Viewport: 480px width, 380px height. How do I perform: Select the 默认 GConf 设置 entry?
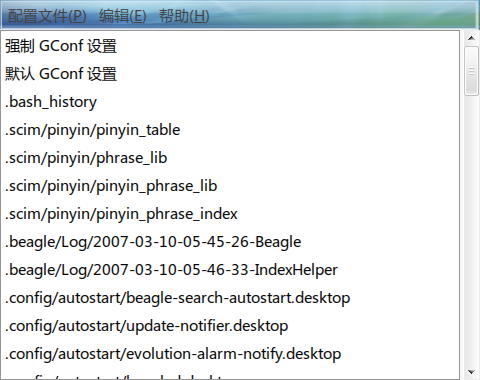[230, 74]
